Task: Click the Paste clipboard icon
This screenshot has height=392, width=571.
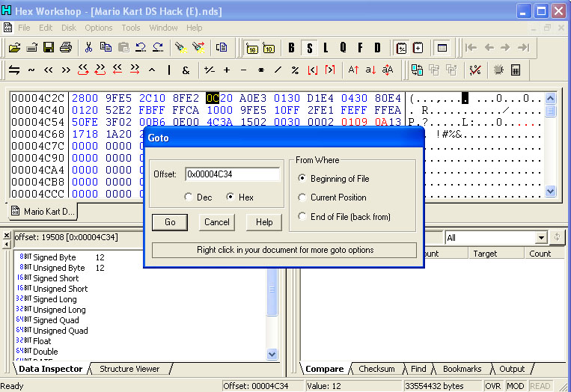Action: click(123, 48)
